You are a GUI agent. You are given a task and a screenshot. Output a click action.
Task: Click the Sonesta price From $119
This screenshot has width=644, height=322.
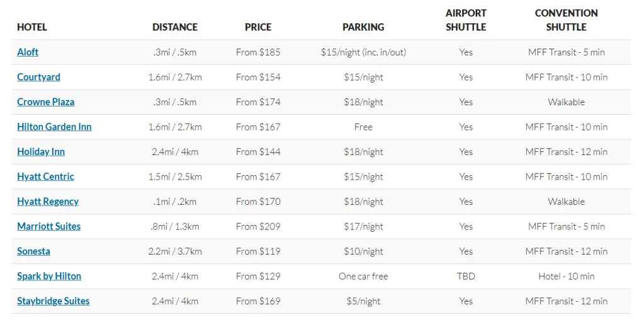tap(258, 251)
